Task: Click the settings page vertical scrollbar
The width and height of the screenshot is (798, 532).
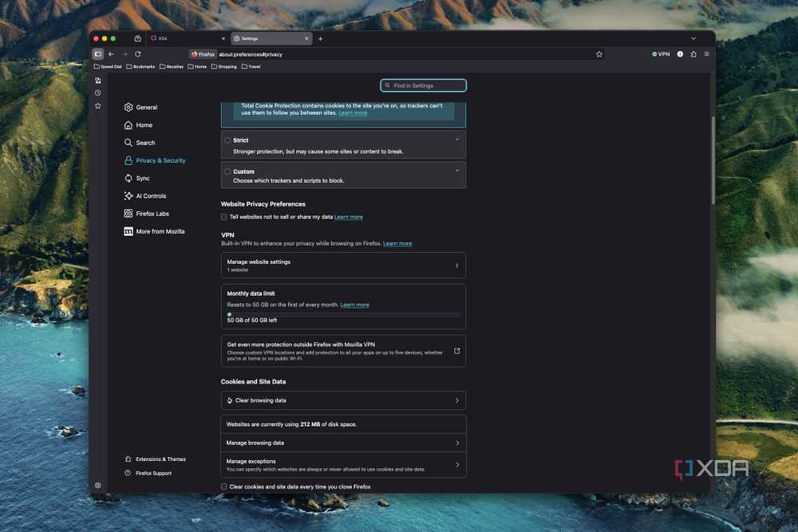Action: (x=713, y=161)
